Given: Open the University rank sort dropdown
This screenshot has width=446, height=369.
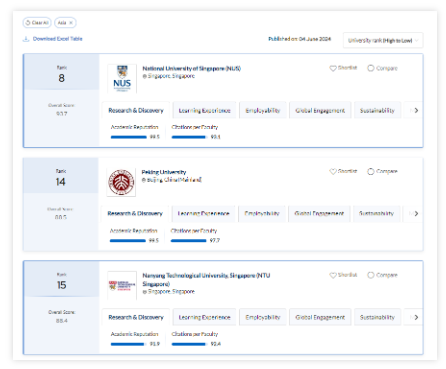Looking at the screenshot, I should tap(383, 41).
